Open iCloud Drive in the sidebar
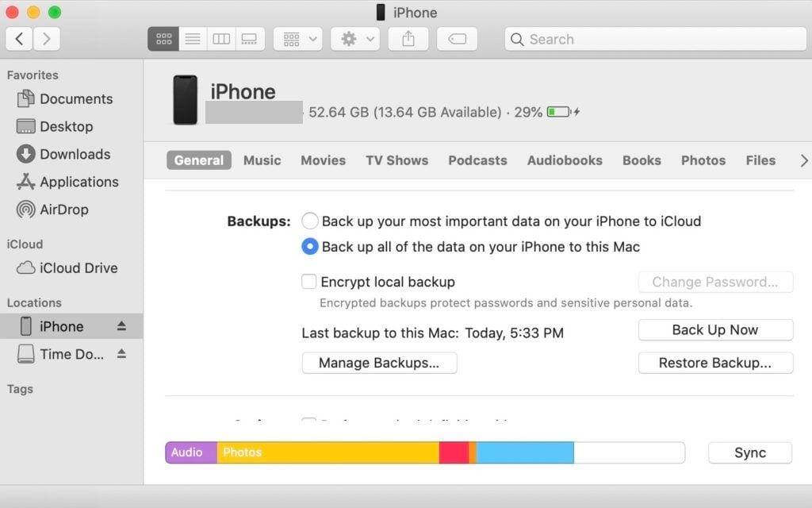Screen dimensions: 812x508 [x=67, y=268]
